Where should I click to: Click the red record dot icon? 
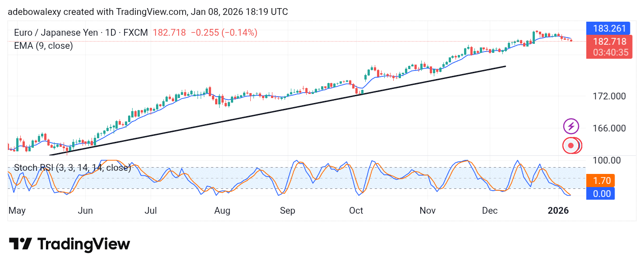(x=571, y=145)
